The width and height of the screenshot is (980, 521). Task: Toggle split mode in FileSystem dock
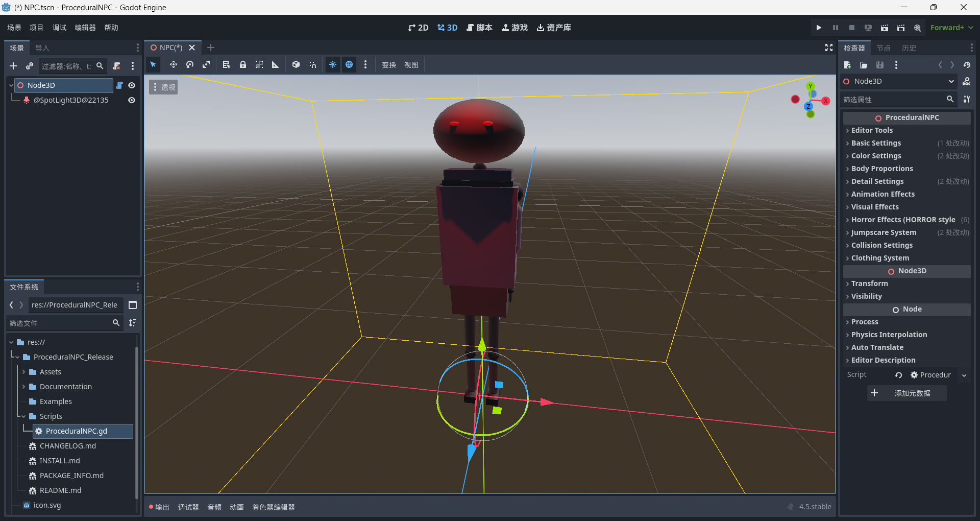pyautogui.click(x=133, y=305)
